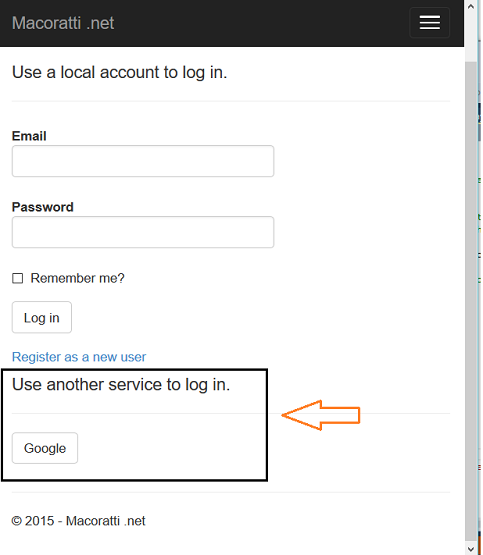
Task: Click the 'Remember me?' label text
Action: [x=77, y=278]
